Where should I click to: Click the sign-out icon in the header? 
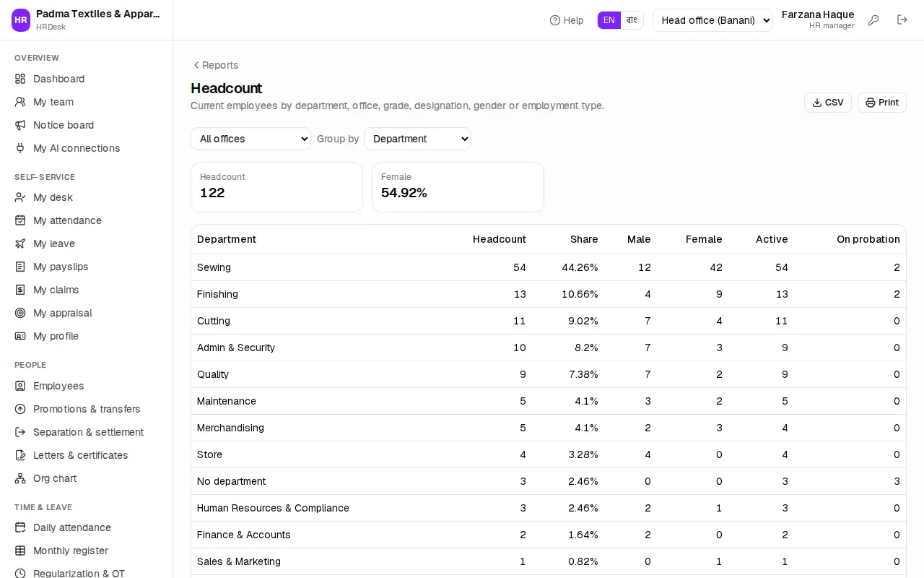(x=902, y=20)
